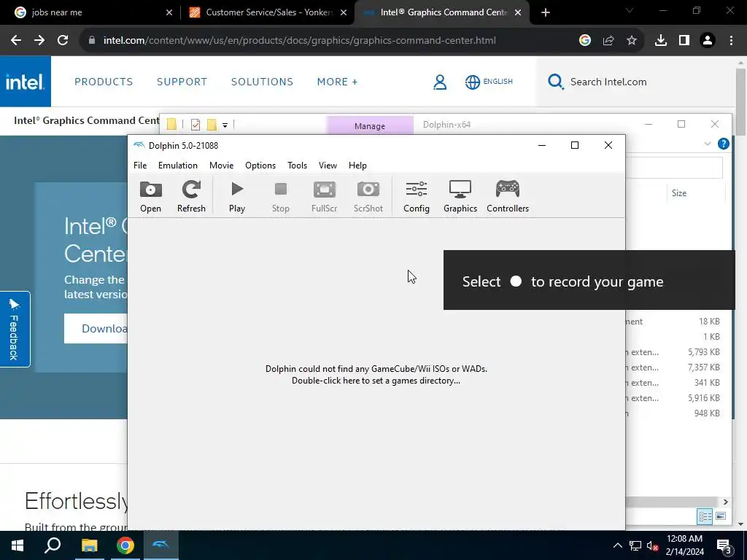Open Windows Start menu
This screenshot has width=747, height=560.
click(x=18, y=545)
